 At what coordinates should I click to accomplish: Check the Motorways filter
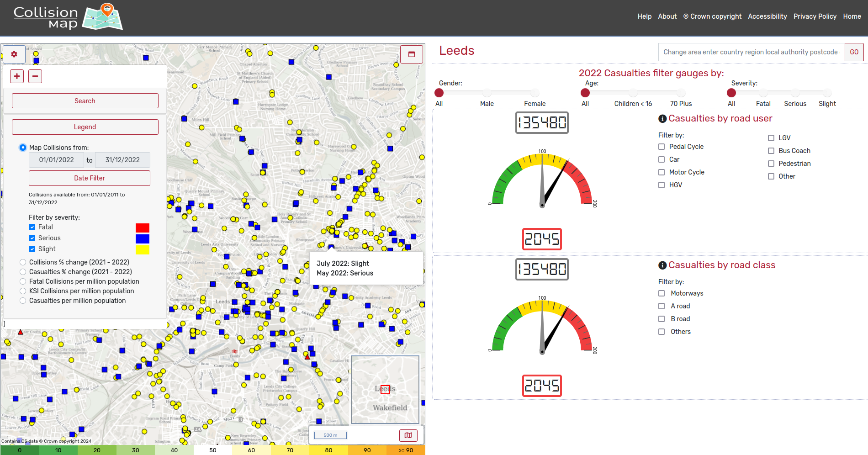(662, 293)
